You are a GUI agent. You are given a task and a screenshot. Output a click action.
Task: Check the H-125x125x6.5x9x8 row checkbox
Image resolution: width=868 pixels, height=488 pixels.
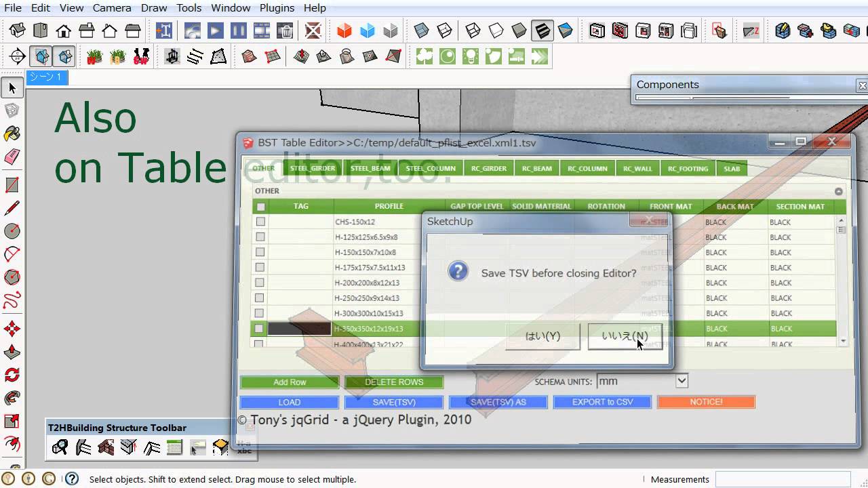(x=260, y=237)
